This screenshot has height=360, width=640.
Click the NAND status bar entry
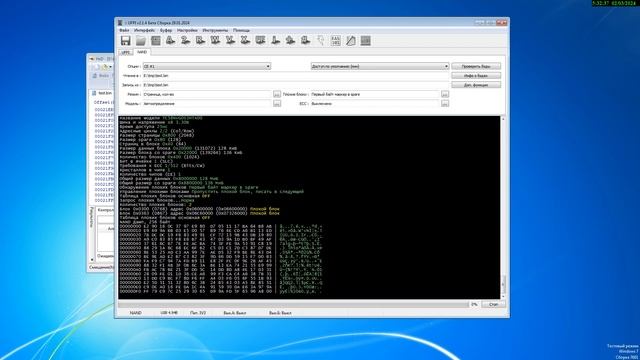click(136, 313)
